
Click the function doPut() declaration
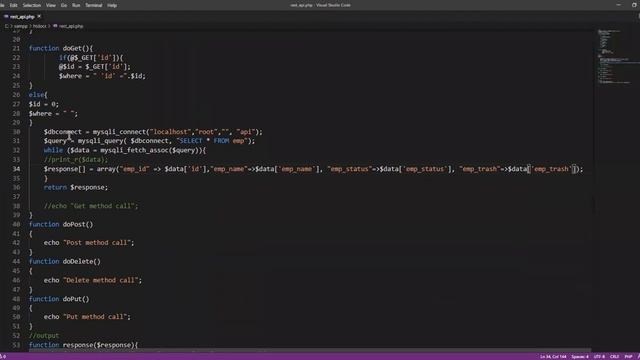click(x=59, y=299)
